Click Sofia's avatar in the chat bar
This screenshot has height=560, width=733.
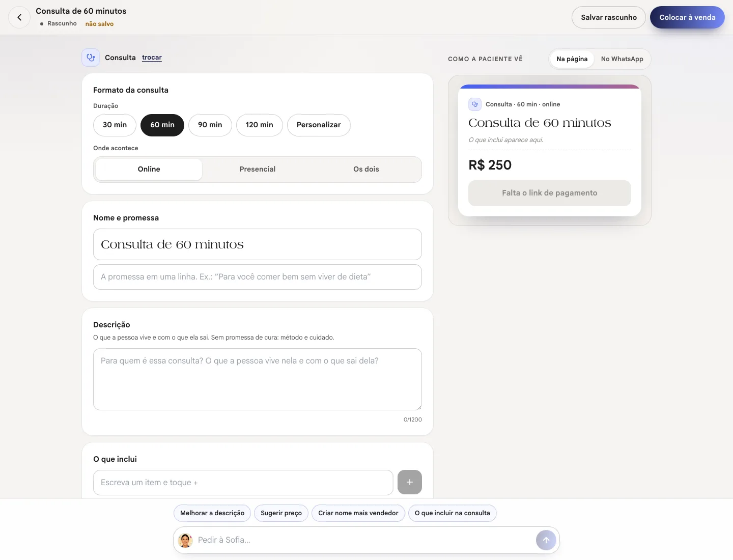click(x=185, y=540)
